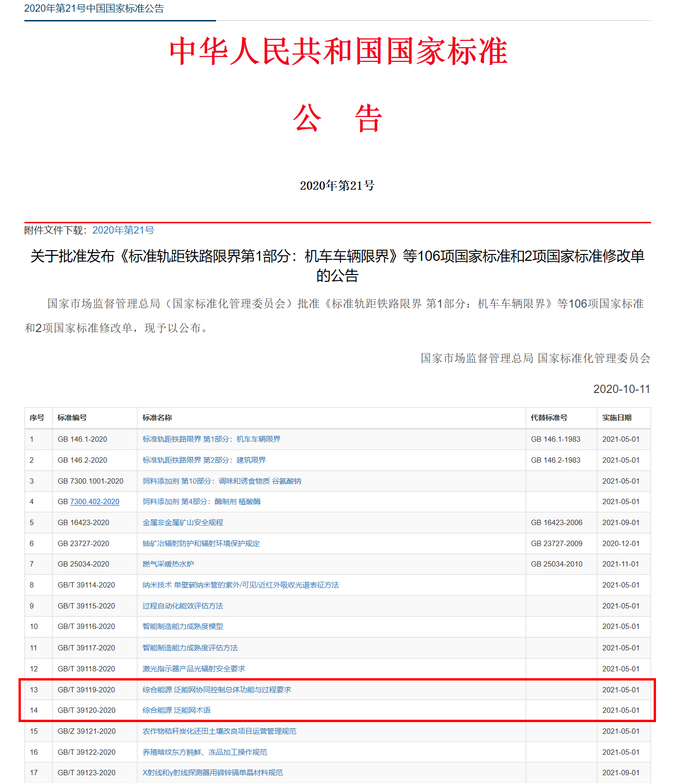Click the 7300.402-2020 standard number link
The height and width of the screenshot is (784, 676).
tap(95, 502)
